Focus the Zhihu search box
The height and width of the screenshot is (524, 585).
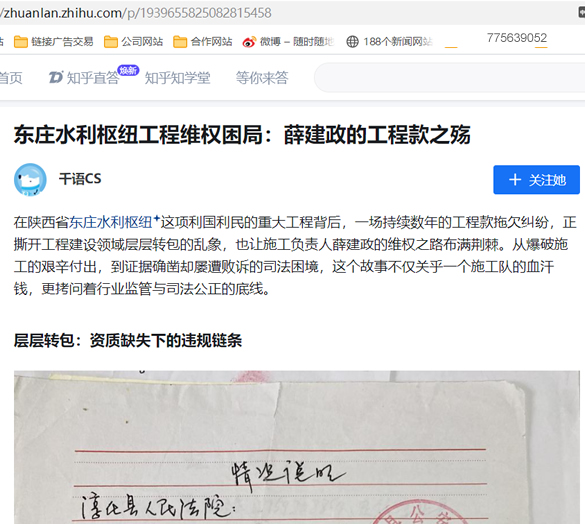click(450, 78)
